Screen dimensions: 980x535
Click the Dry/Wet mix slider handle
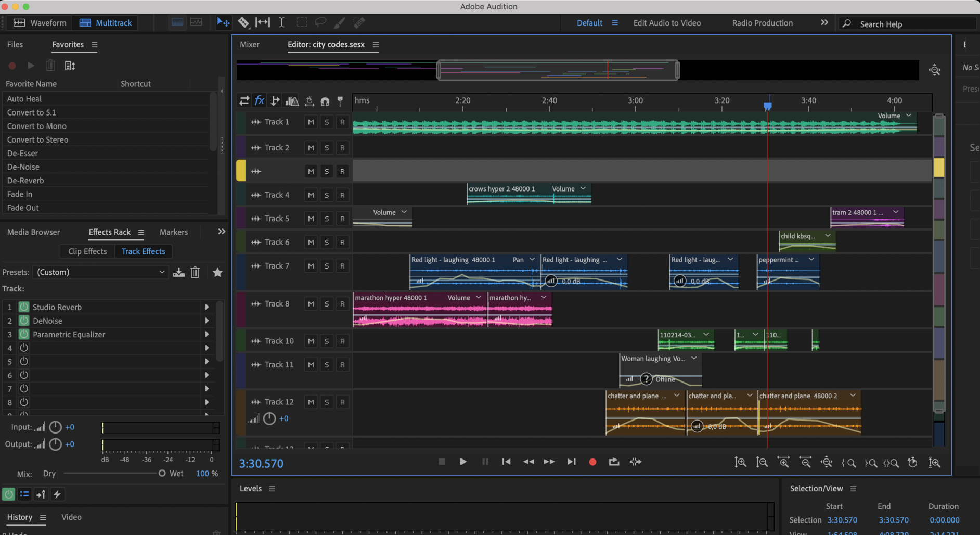pyautogui.click(x=162, y=474)
